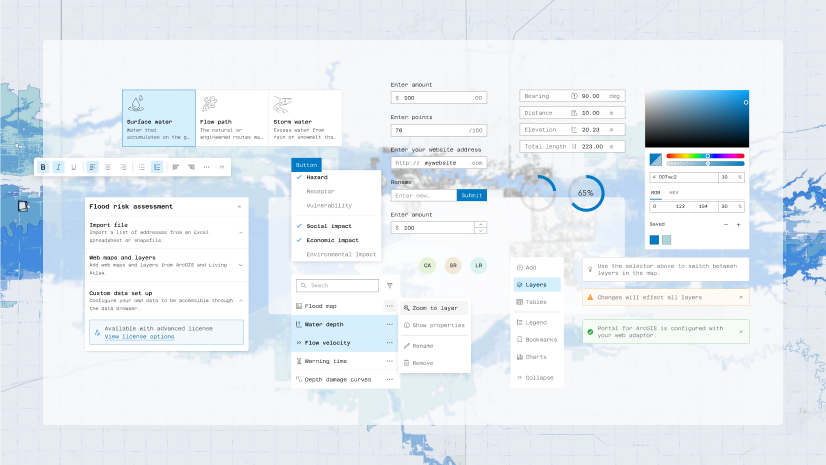Choose Remove in the context menu
Viewport: 826px width, 465px height.
tap(434, 363)
